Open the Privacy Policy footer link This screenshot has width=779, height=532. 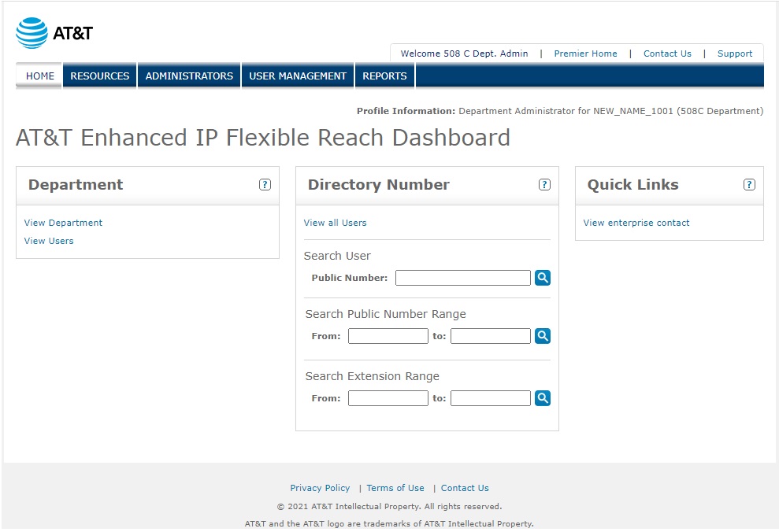pyautogui.click(x=320, y=488)
